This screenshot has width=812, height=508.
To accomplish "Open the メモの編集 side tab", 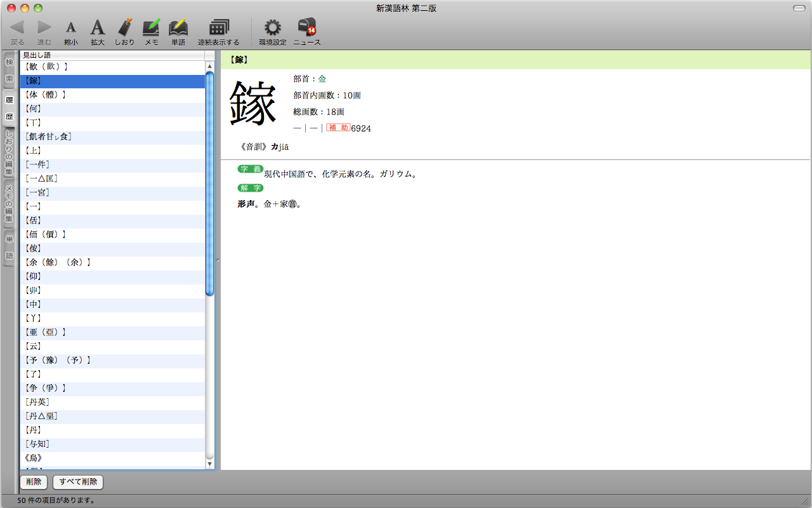I will coord(10,204).
